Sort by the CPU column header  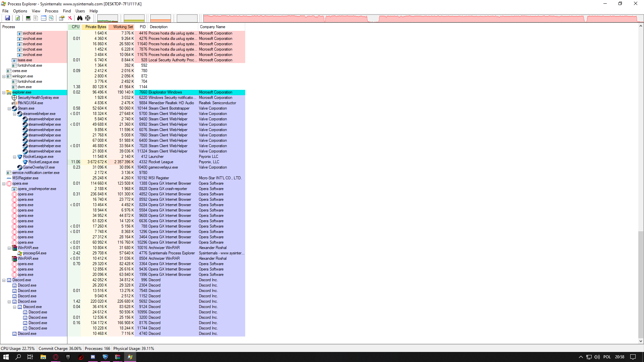[74, 27]
